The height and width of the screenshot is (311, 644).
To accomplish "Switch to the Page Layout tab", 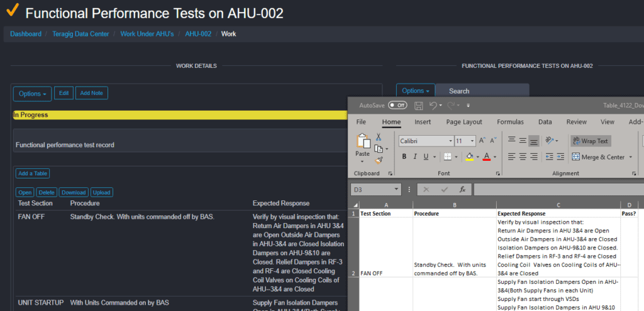I will (464, 122).
